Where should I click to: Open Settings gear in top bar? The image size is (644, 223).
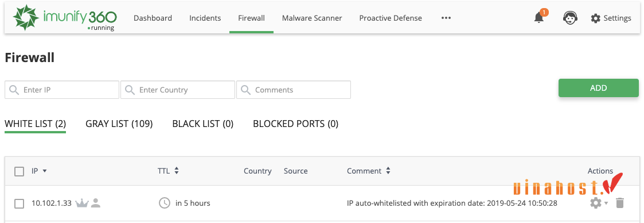611,18
